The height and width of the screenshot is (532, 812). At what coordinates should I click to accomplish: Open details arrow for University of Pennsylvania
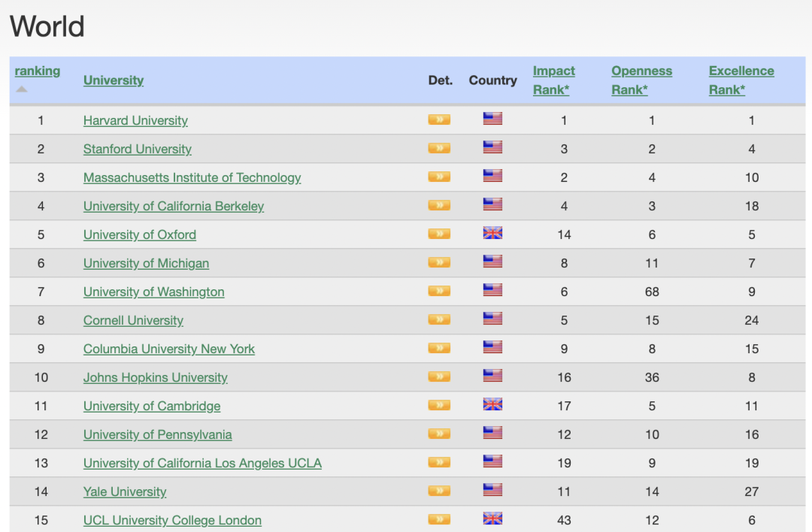coord(439,434)
